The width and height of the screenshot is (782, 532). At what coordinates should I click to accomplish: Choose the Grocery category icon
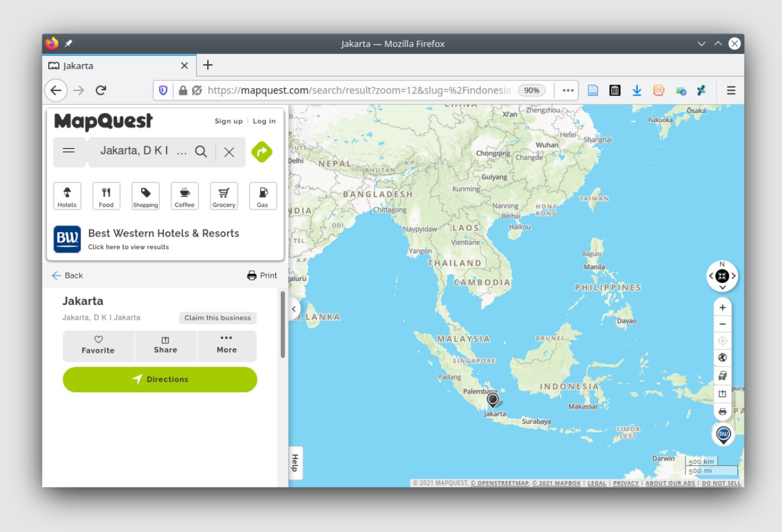(224, 195)
